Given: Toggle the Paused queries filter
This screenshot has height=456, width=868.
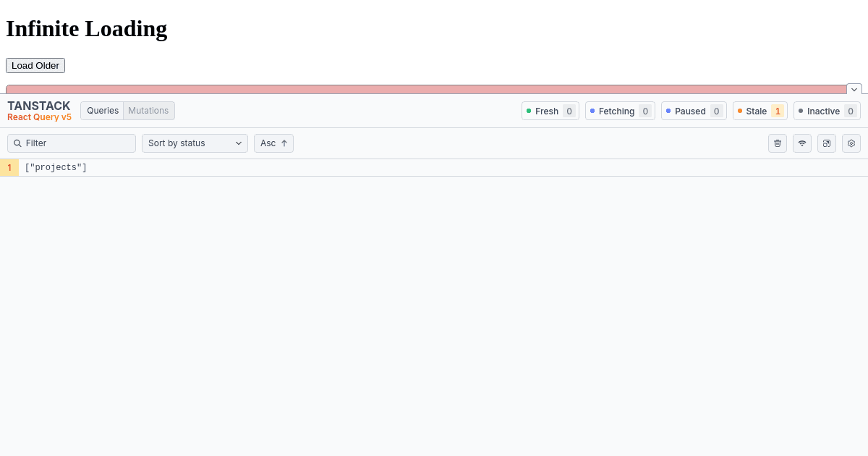Looking at the screenshot, I should [x=694, y=111].
